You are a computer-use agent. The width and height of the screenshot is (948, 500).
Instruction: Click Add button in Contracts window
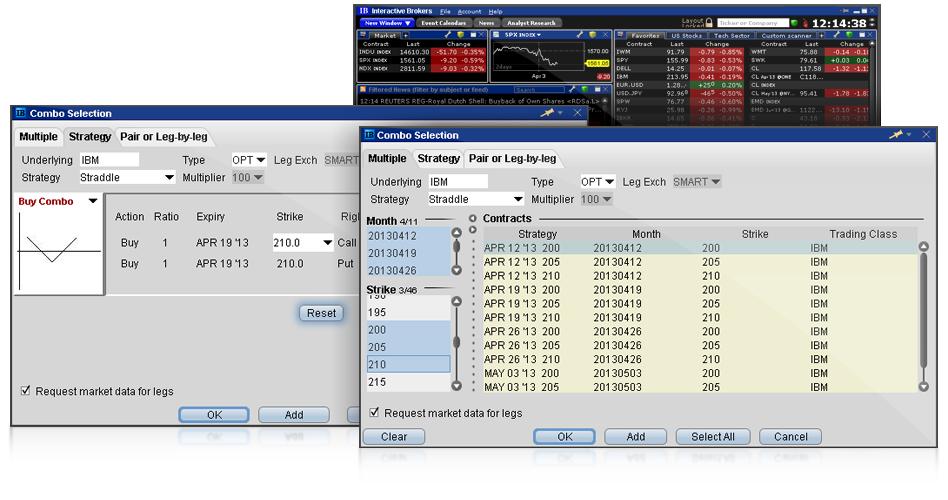(635, 437)
